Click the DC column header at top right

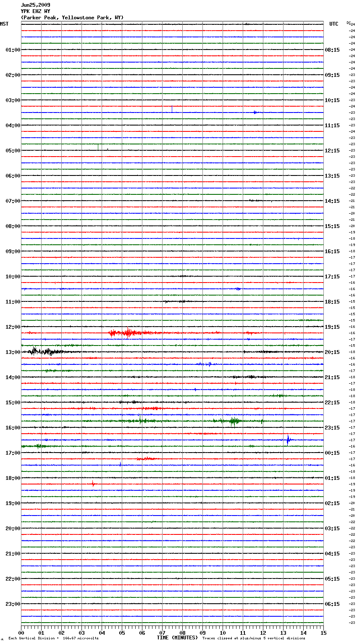pyautogui.click(x=349, y=23)
